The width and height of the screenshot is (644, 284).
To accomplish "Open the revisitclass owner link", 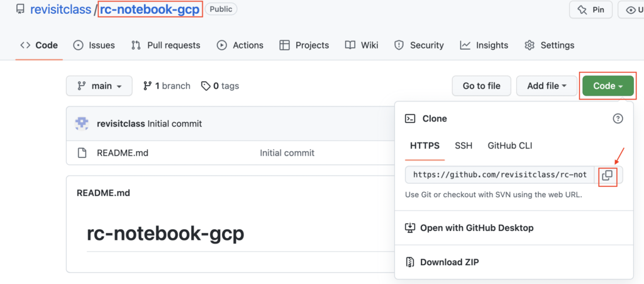I will (60, 9).
